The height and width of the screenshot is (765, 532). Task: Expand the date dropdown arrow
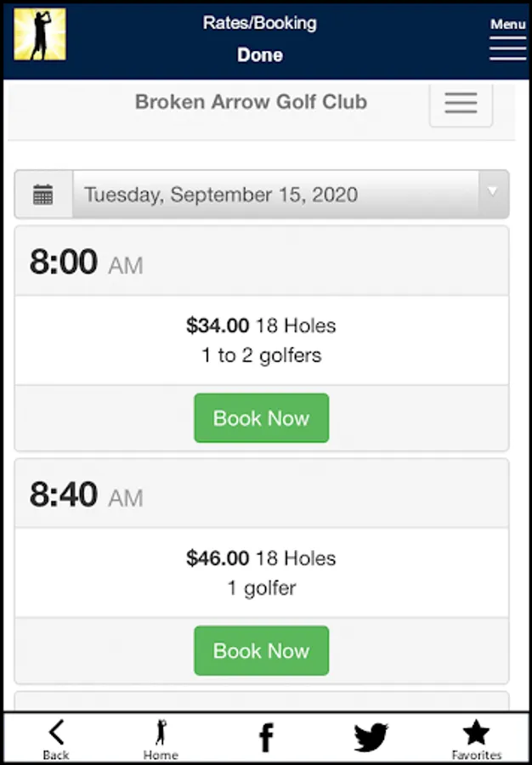(492, 192)
